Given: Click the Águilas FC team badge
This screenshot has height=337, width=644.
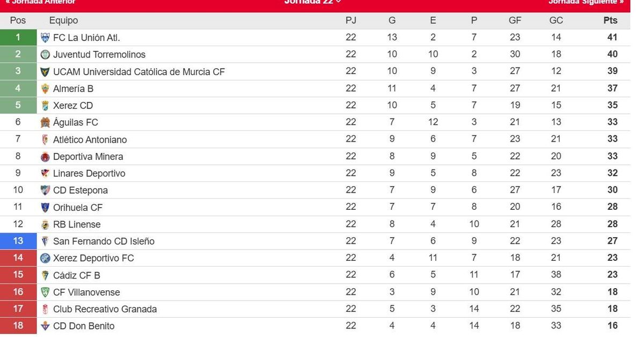Looking at the screenshot, I should pyautogui.click(x=45, y=122).
